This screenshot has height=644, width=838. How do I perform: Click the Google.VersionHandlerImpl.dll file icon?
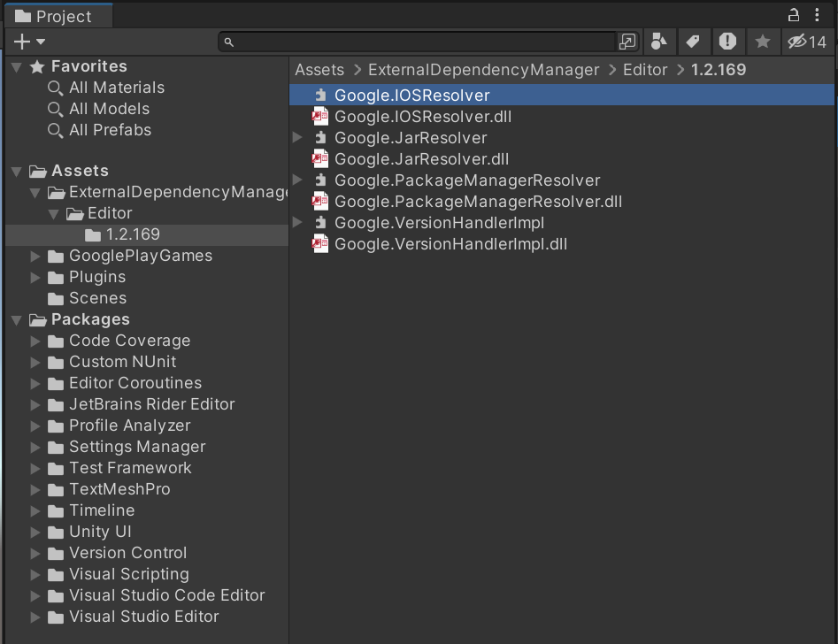pyautogui.click(x=320, y=244)
